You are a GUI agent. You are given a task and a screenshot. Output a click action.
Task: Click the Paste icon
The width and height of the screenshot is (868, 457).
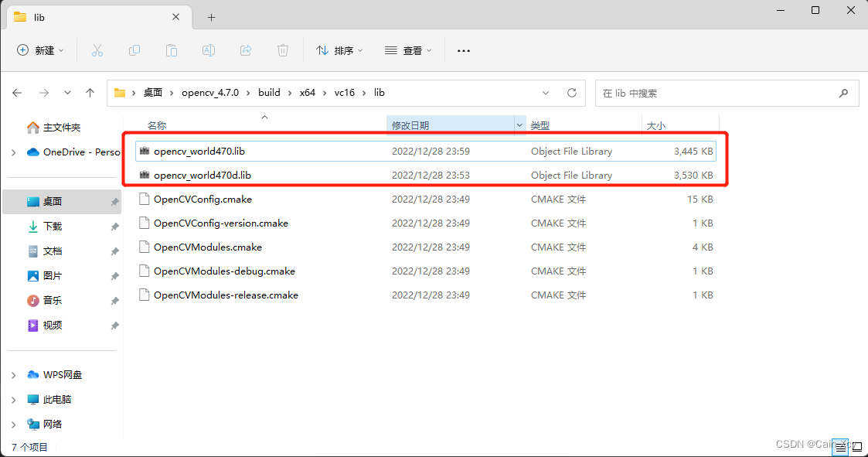coord(171,49)
